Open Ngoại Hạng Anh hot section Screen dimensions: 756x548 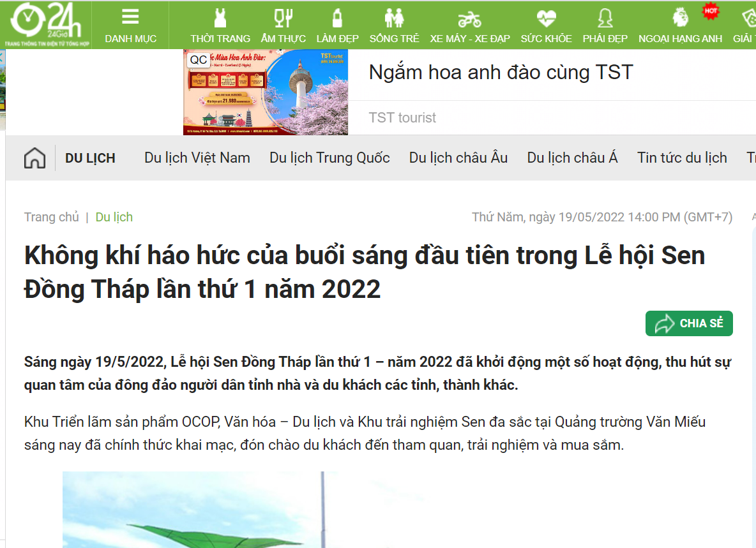point(681,18)
